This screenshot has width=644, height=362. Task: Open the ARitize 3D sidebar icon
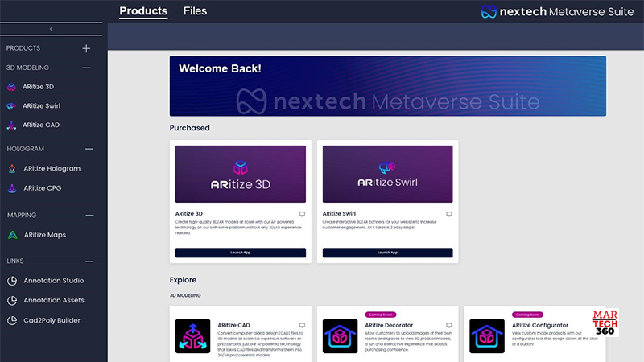[x=11, y=87]
